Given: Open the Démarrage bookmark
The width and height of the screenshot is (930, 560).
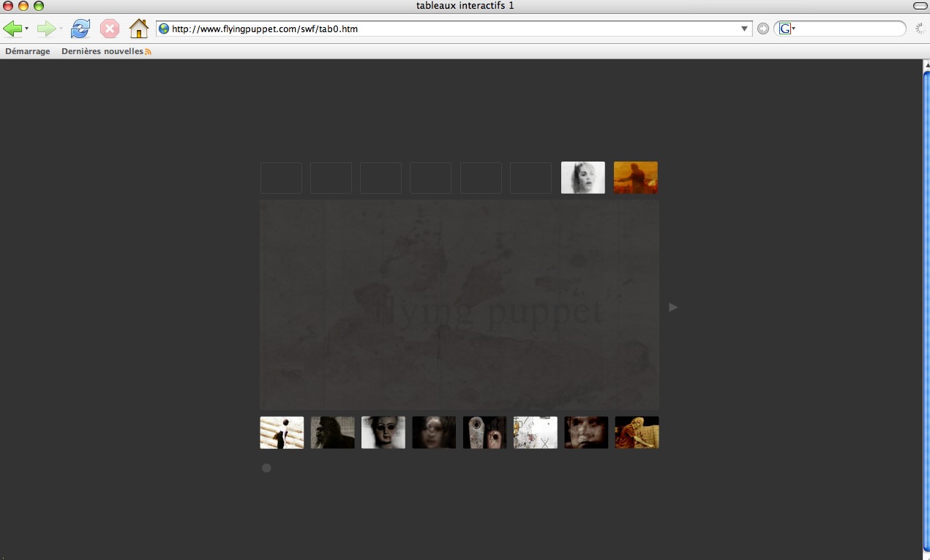Looking at the screenshot, I should (x=28, y=51).
